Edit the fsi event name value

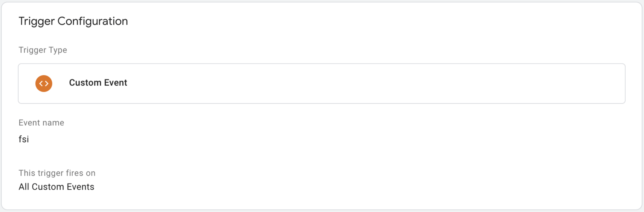tap(24, 139)
